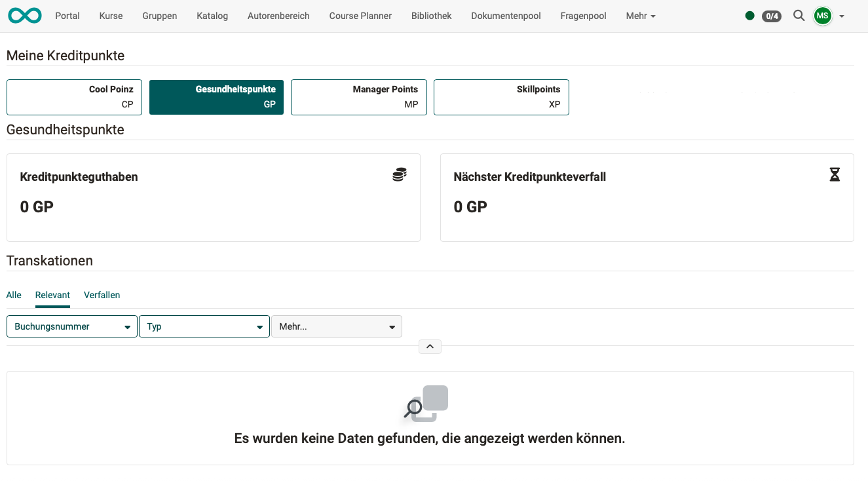Click the hourglass icon on Kreditpunkteverfall card
The height and width of the screenshot is (481, 868).
click(x=835, y=174)
